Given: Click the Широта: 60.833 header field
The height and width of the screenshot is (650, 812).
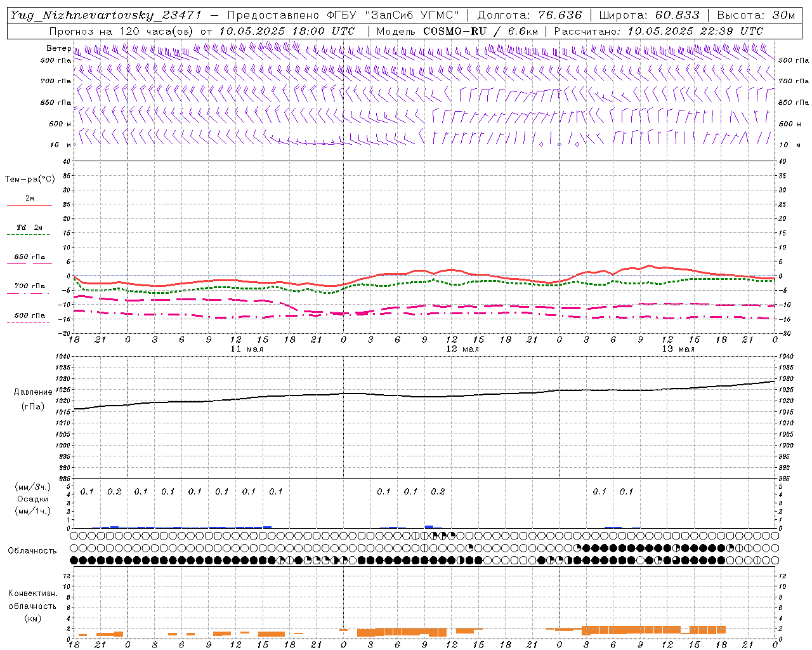Looking at the screenshot, I should point(649,15).
